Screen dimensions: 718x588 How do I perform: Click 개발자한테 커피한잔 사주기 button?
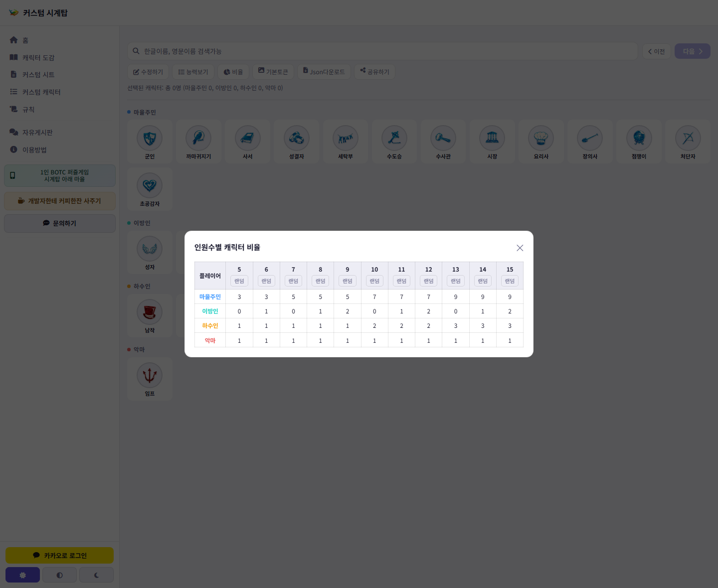(x=60, y=201)
